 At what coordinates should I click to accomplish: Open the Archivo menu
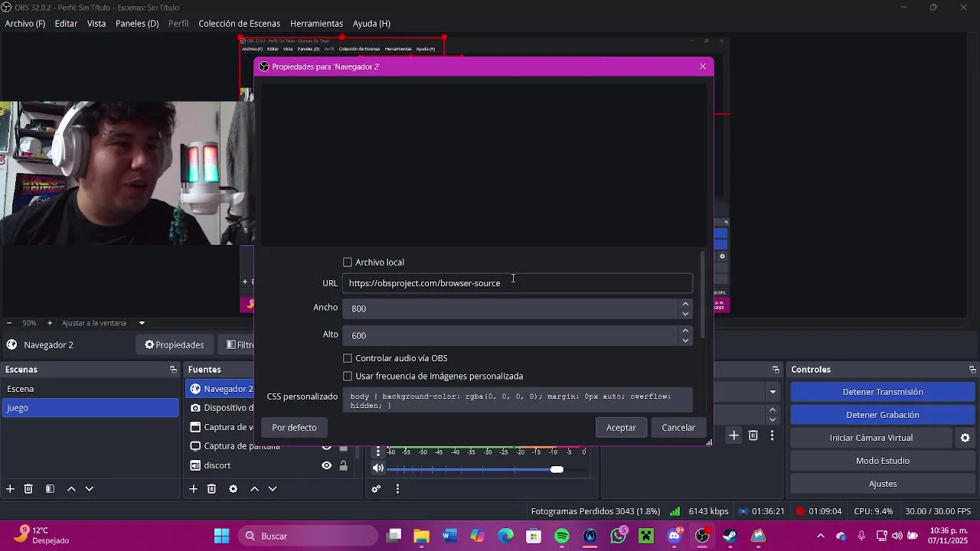pos(25,24)
